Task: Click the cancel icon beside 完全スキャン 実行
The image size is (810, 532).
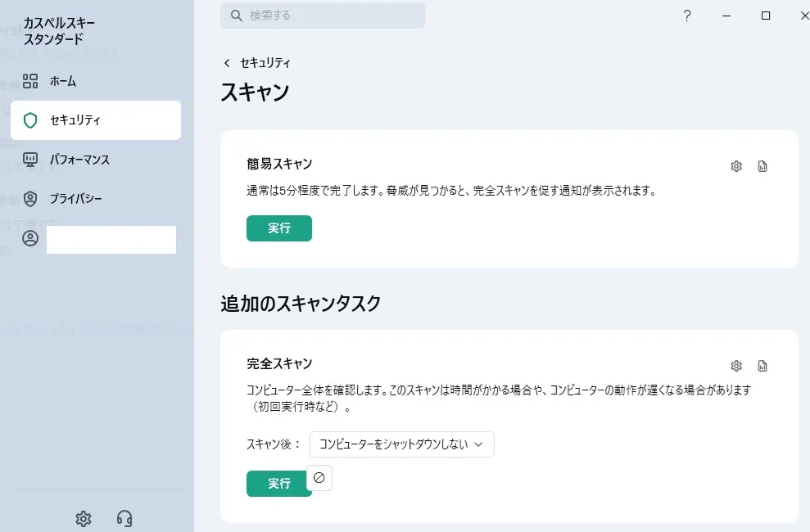Action: pyautogui.click(x=319, y=478)
